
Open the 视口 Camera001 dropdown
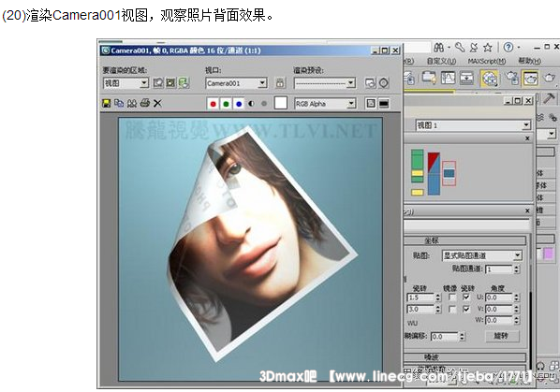pos(236,83)
